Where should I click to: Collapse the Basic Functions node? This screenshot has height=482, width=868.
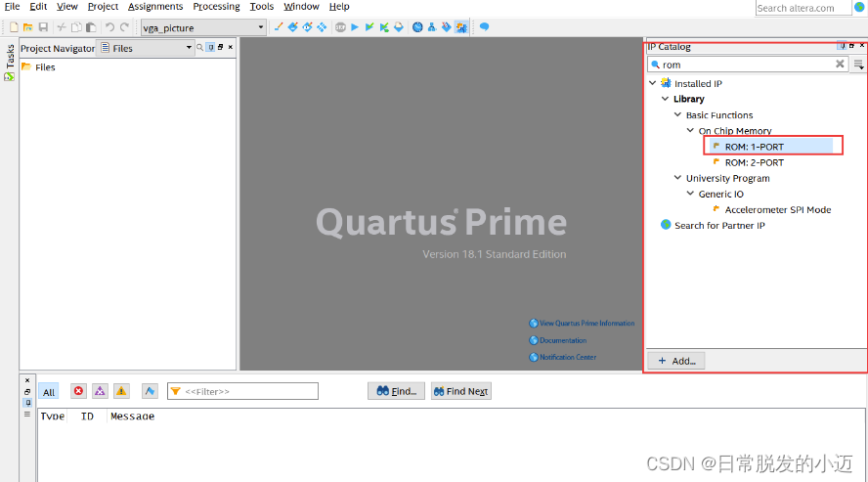677,114
